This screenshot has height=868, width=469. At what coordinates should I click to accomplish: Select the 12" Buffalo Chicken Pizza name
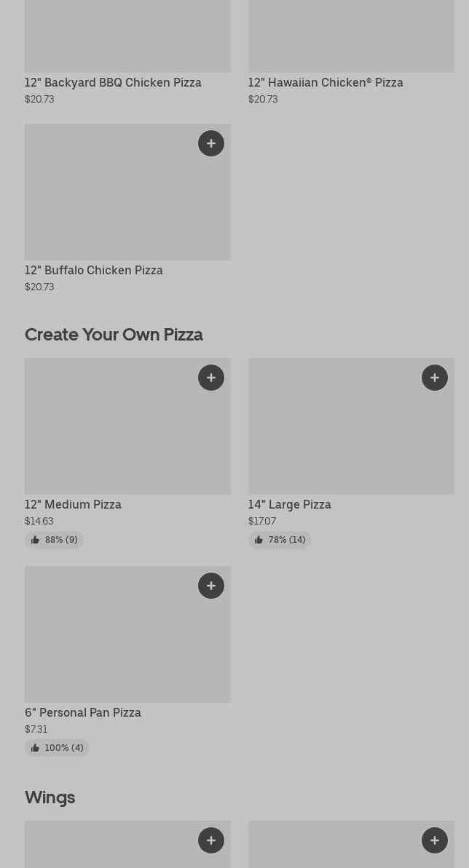[94, 271]
